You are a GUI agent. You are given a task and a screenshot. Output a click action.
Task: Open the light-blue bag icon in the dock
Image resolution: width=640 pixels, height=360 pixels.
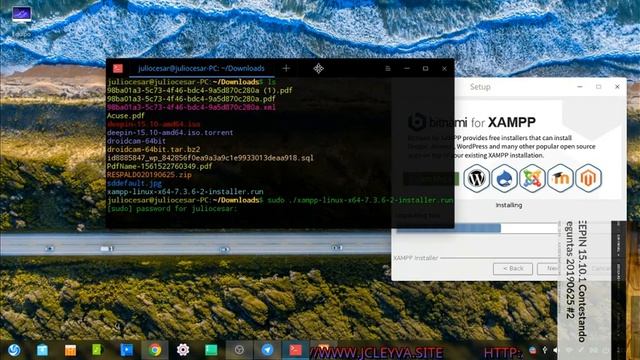point(42,350)
